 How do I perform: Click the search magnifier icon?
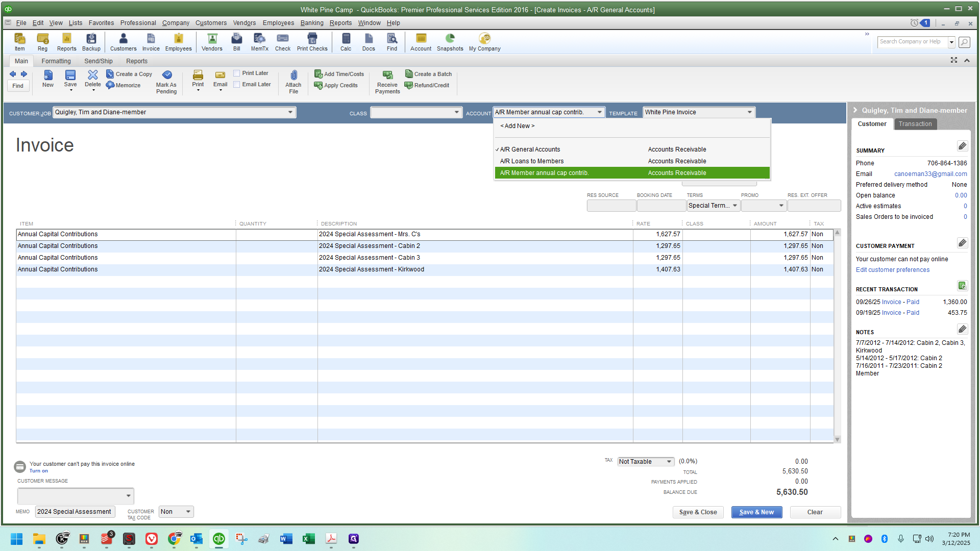(964, 42)
